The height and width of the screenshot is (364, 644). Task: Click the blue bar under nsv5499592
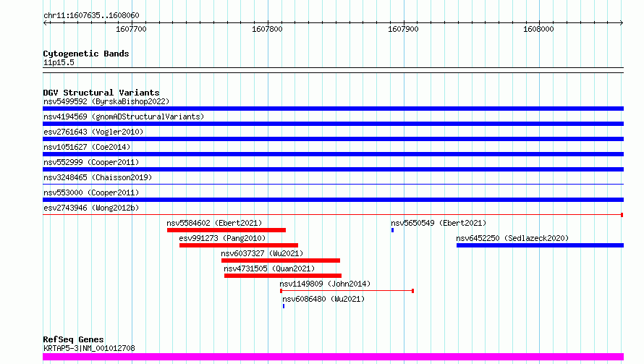(333, 109)
